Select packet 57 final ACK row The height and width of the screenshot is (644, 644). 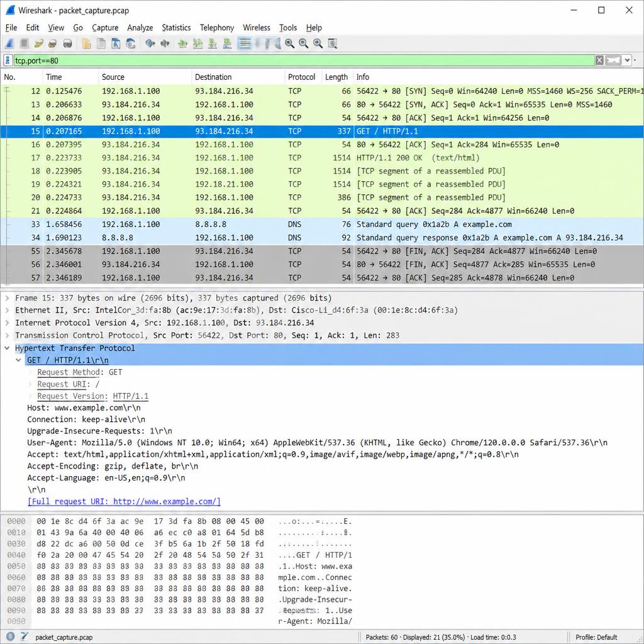pos(322,277)
